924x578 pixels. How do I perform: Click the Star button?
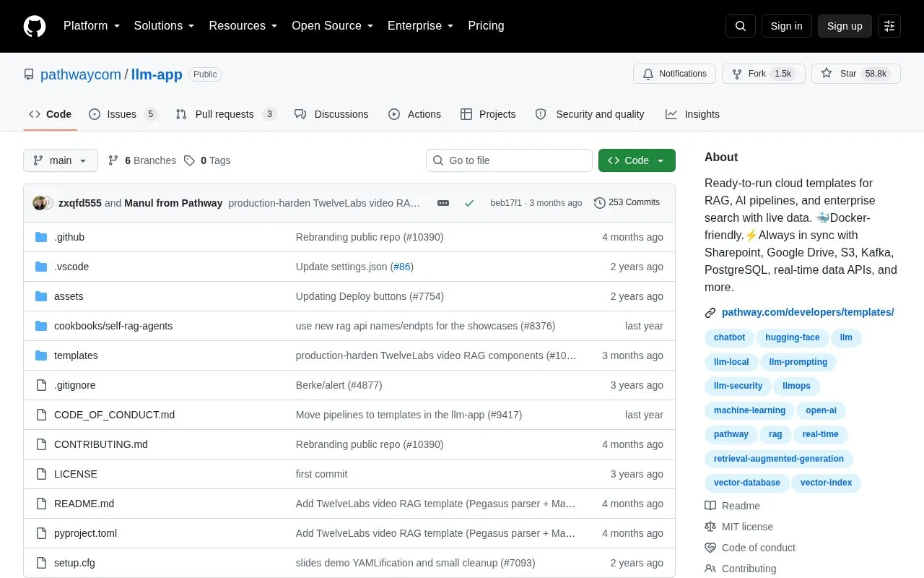856,74
